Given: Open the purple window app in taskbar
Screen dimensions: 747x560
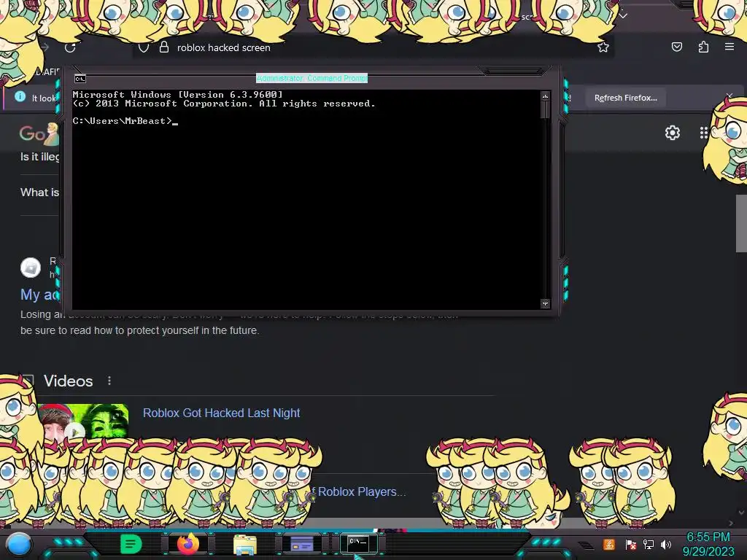Looking at the screenshot, I should point(301,544).
